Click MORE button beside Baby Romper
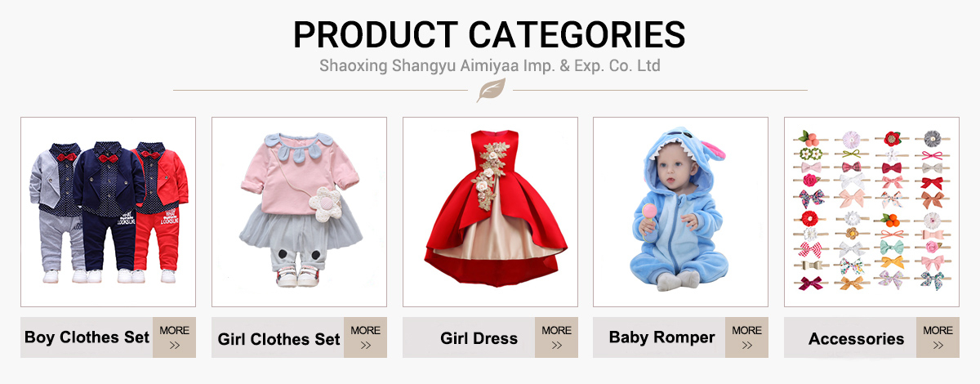The width and height of the screenshot is (980, 384). (746, 337)
